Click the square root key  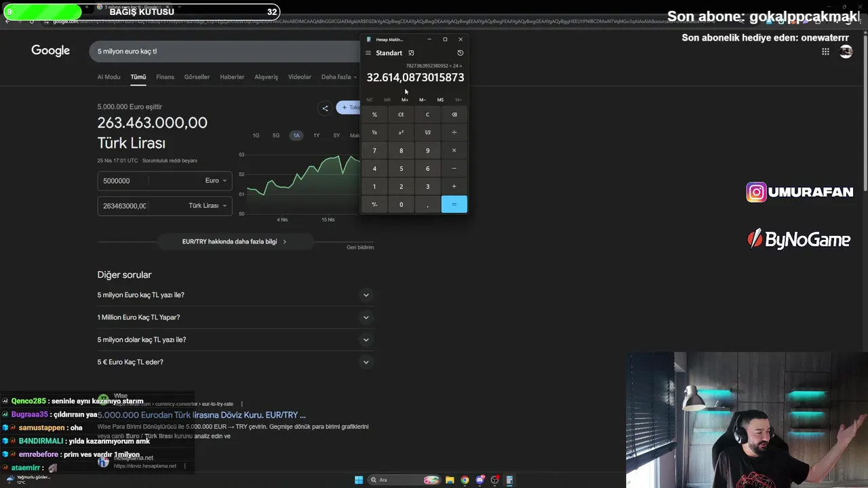pyautogui.click(x=427, y=133)
